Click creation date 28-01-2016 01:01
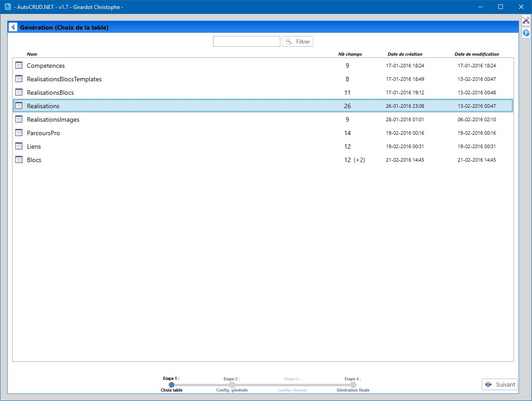The width and height of the screenshot is (532, 401). (405, 119)
